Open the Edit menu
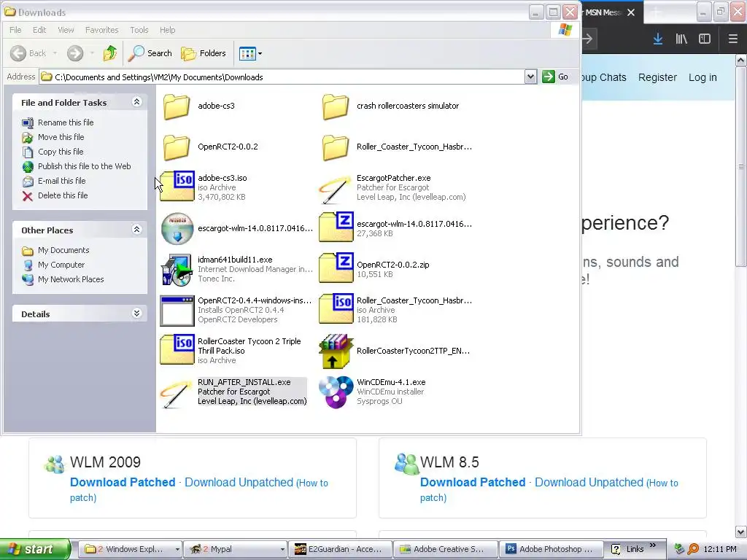 pos(39,30)
